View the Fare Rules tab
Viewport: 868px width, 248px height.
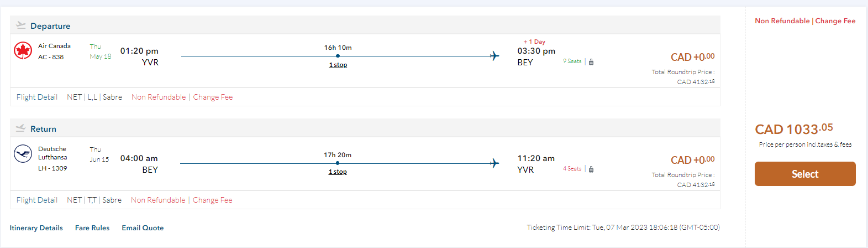point(92,228)
